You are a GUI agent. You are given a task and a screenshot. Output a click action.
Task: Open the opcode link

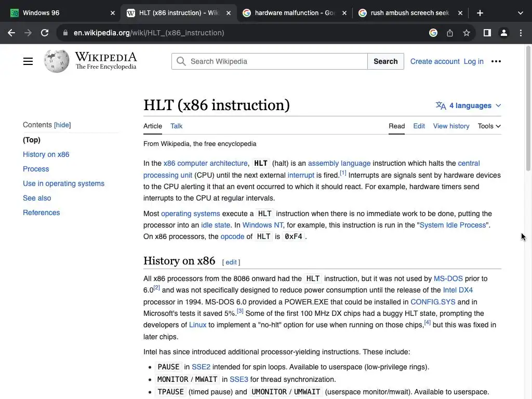[x=232, y=236]
